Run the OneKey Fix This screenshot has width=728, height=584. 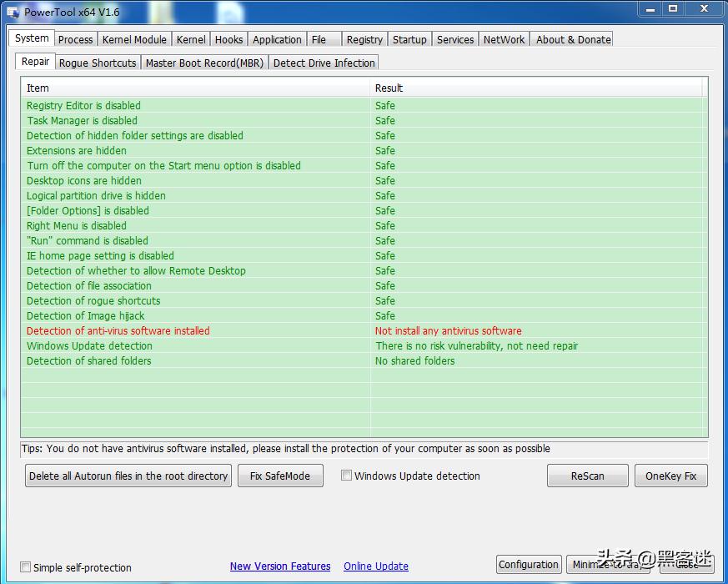670,476
